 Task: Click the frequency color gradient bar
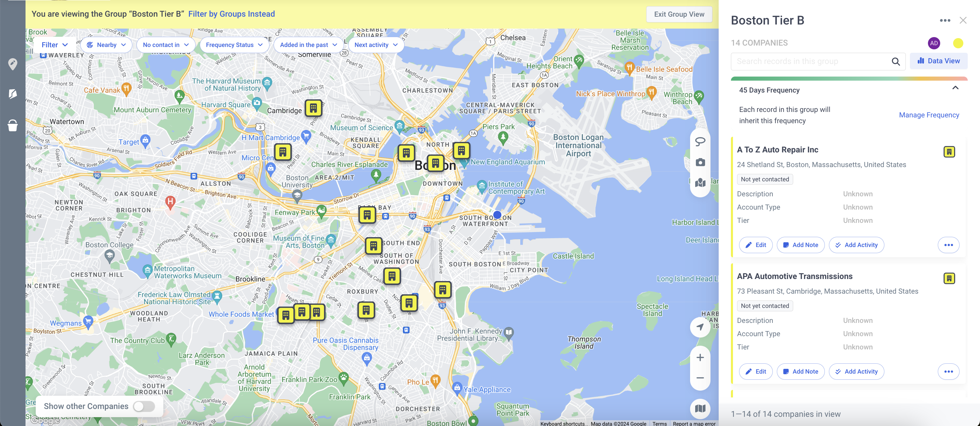[x=849, y=79]
